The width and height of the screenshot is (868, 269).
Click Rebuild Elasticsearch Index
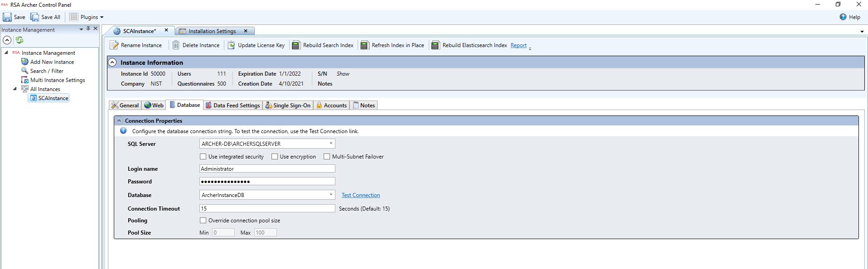[470, 45]
